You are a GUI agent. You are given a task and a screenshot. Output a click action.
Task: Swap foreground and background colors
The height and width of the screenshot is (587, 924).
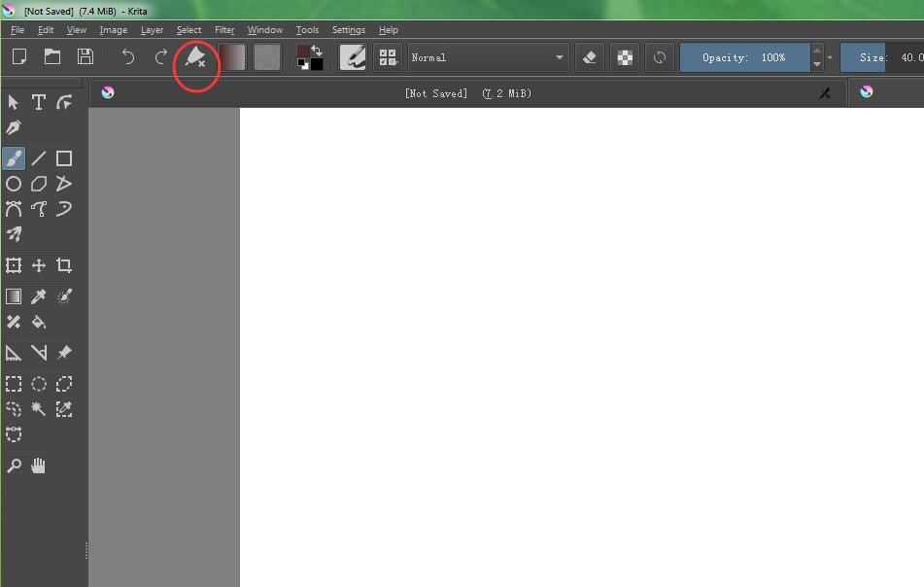click(x=317, y=51)
